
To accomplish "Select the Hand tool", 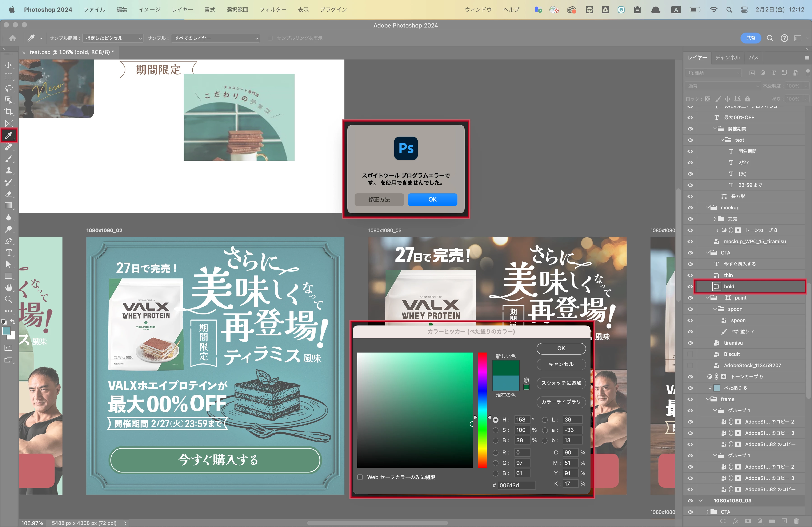I will 9,288.
